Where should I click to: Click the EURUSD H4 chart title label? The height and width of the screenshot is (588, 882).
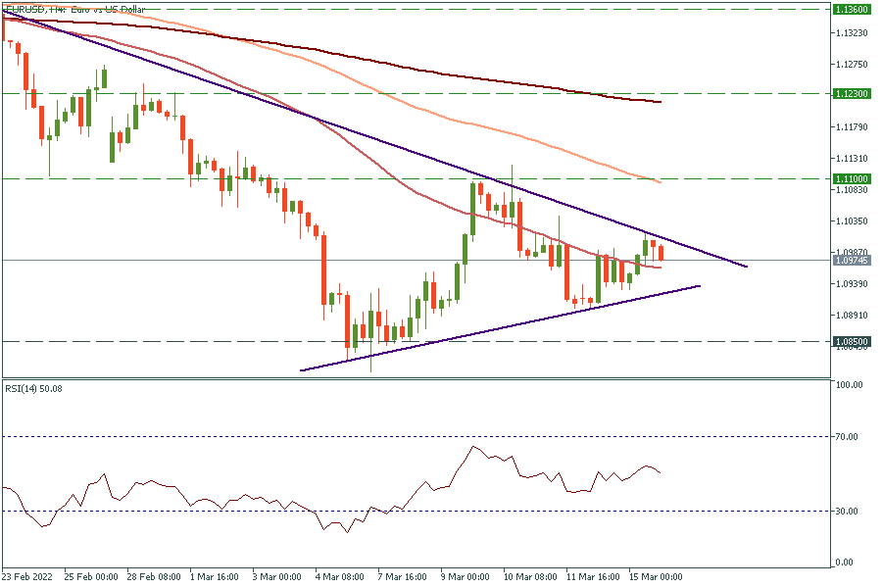tap(74, 9)
